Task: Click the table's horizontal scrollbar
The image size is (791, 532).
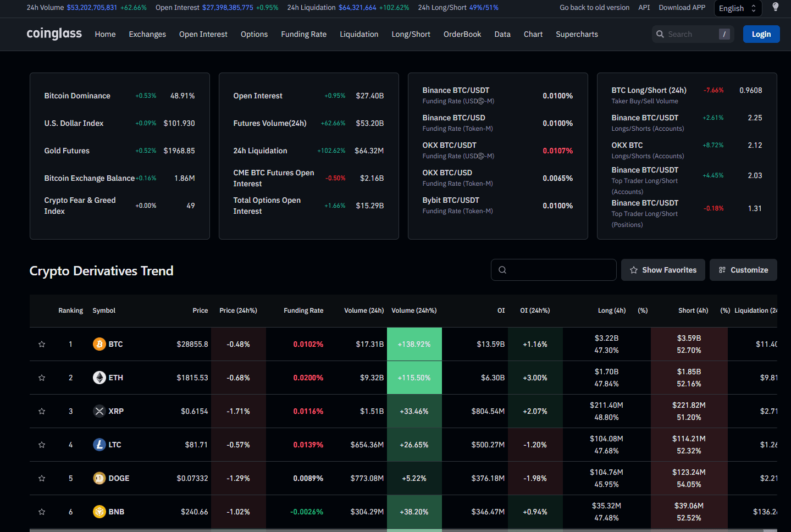Action: point(403,530)
